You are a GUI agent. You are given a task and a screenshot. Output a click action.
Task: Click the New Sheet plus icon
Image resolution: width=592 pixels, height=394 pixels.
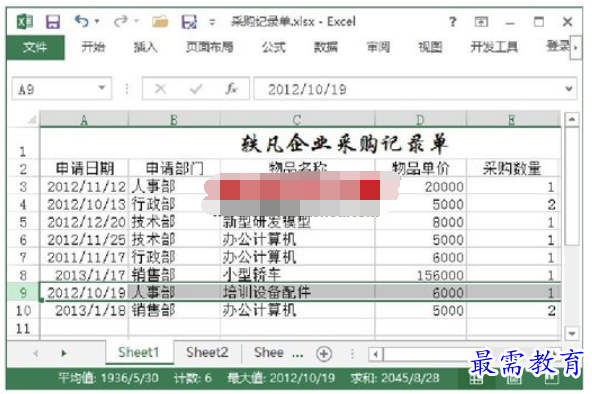[324, 354]
